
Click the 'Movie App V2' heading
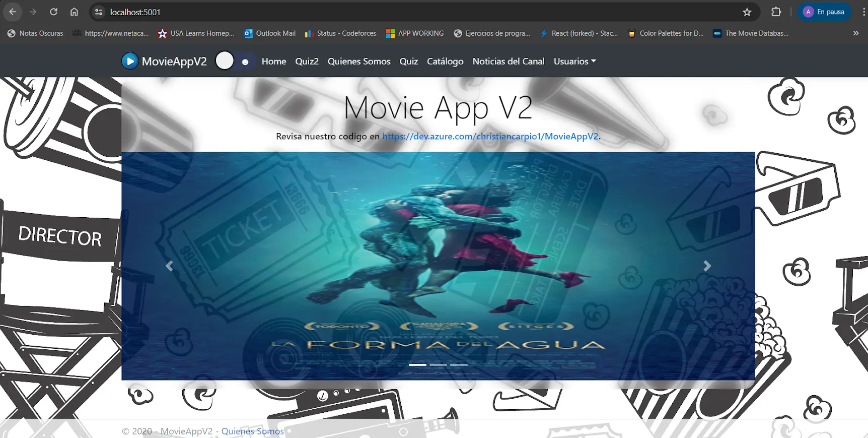click(438, 108)
